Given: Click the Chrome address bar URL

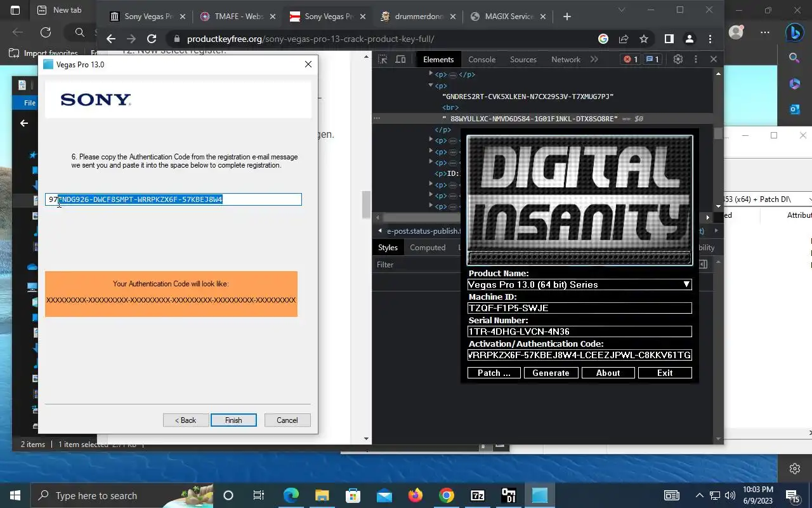Looking at the screenshot, I should 310,39.
